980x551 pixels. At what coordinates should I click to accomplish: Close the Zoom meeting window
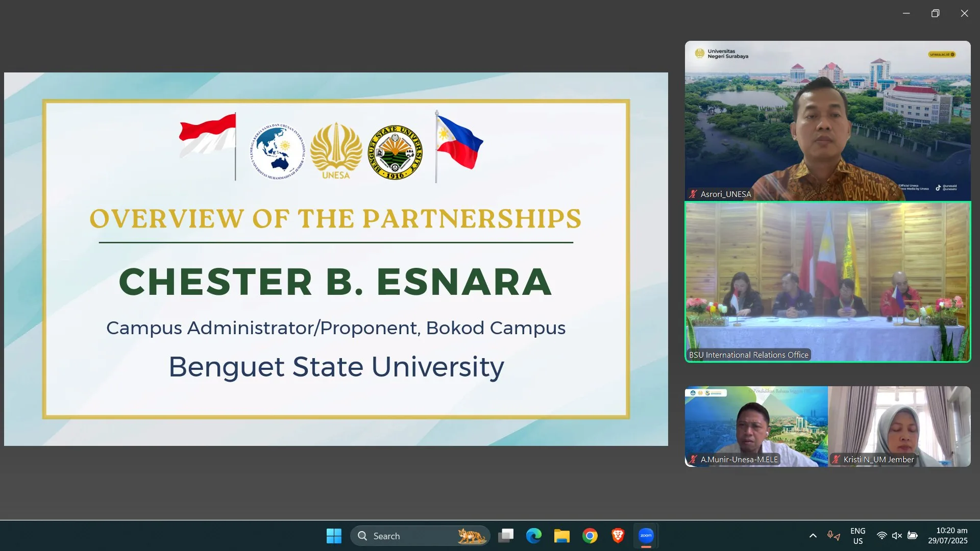click(964, 13)
